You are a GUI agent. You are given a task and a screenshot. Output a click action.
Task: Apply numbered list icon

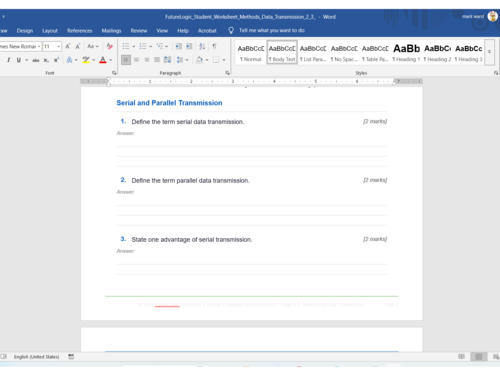(x=143, y=46)
